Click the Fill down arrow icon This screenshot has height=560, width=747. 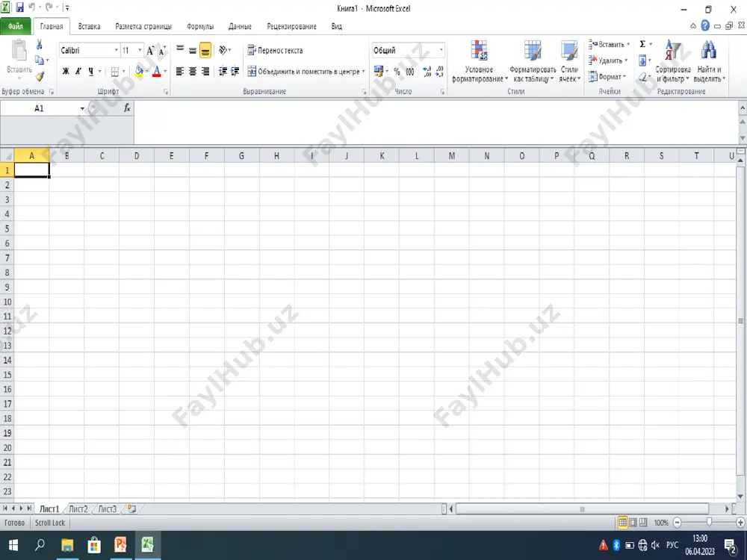click(642, 60)
